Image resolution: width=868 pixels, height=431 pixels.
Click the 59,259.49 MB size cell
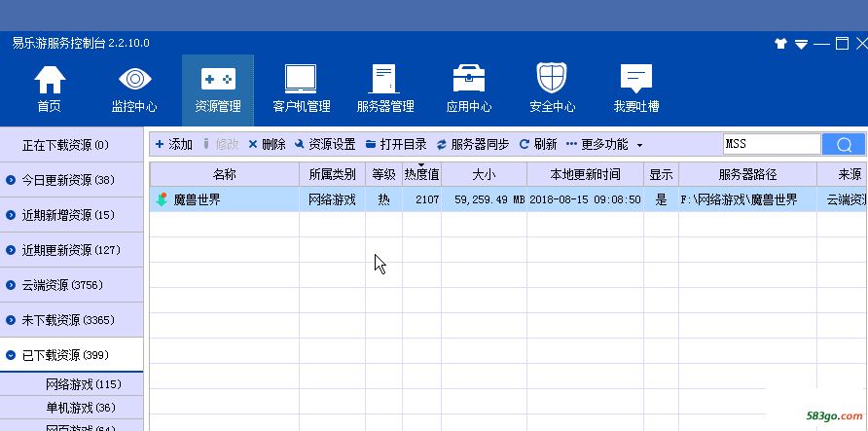484,199
